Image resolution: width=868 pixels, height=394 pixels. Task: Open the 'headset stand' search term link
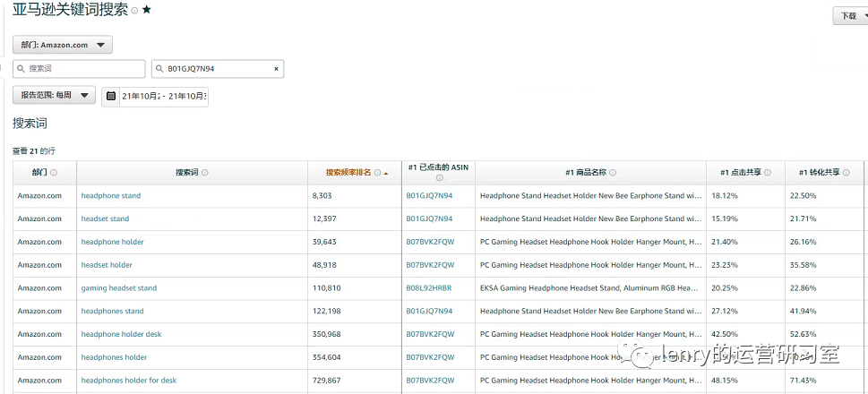coord(105,218)
